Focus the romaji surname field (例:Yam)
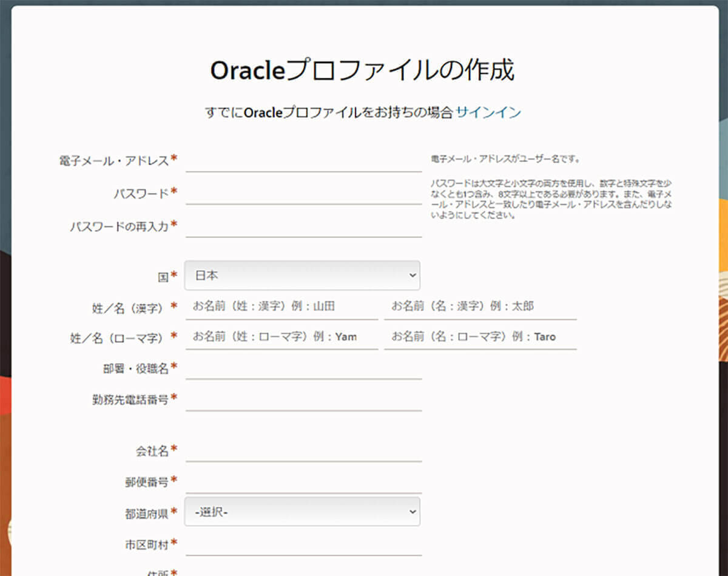Image resolution: width=728 pixels, height=576 pixels. (x=281, y=337)
